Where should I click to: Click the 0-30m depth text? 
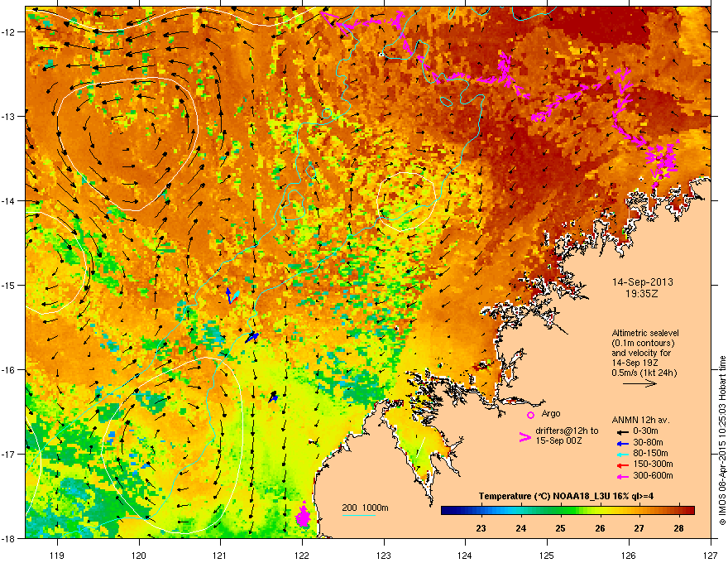click(645, 431)
